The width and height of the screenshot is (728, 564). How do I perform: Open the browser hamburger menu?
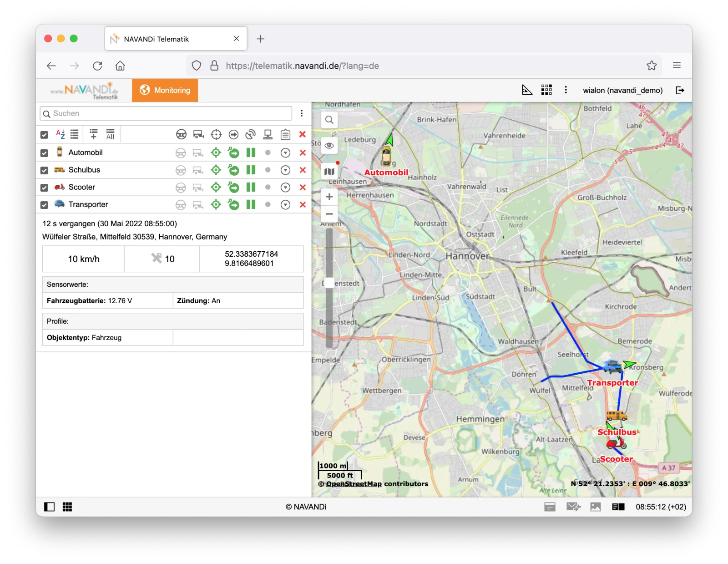pyautogui.click(x=677, y=66)
